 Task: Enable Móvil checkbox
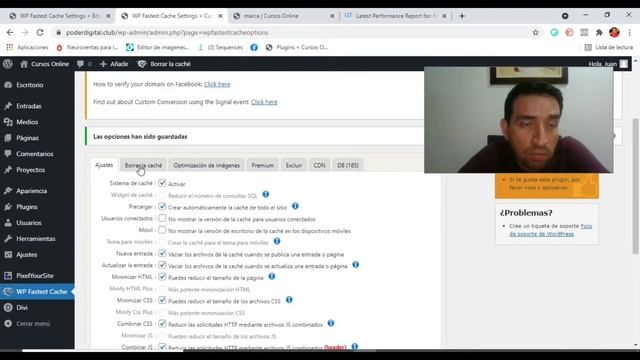(x=162, y=230)
